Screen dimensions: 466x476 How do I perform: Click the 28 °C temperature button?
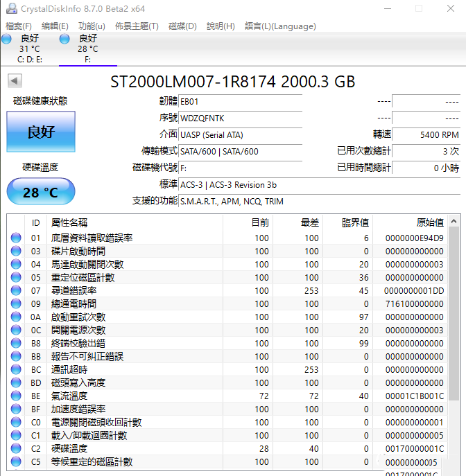(x=40, y=192)
